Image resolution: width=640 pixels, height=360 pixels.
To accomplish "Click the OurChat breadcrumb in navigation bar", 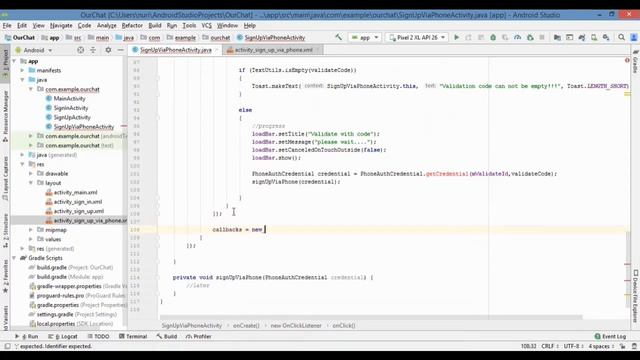I will coord(20,37).
